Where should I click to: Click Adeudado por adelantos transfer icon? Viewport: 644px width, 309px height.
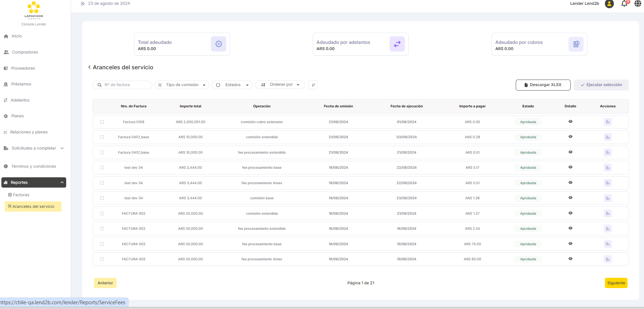tap(397, 44)
